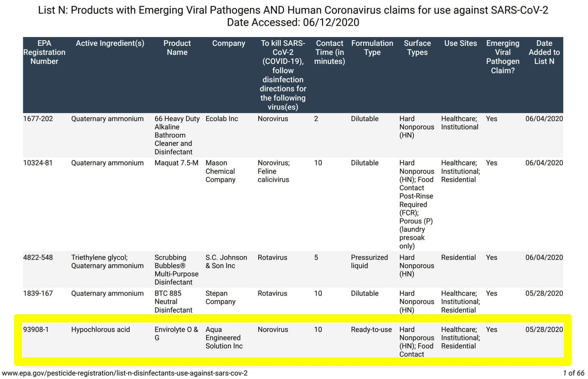Image resolution: width=588 pixels, height=379 pixels.
Task: Select the Ready-to-use formulation cell
Action: tap(371, 330)
